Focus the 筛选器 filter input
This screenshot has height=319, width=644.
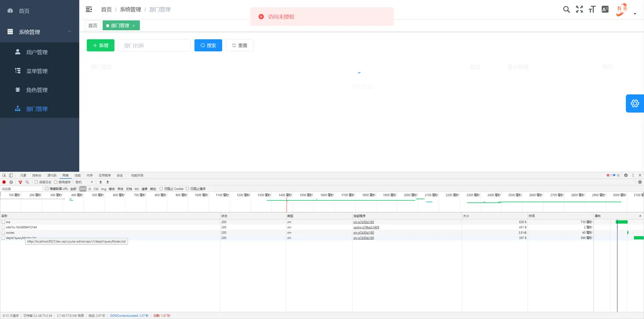pos(21,189)
